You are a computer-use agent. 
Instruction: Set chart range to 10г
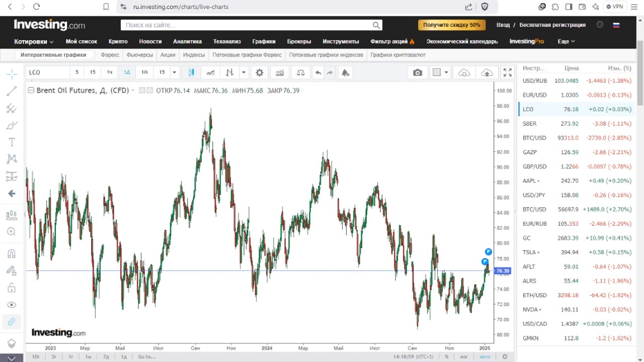(36, 356)
